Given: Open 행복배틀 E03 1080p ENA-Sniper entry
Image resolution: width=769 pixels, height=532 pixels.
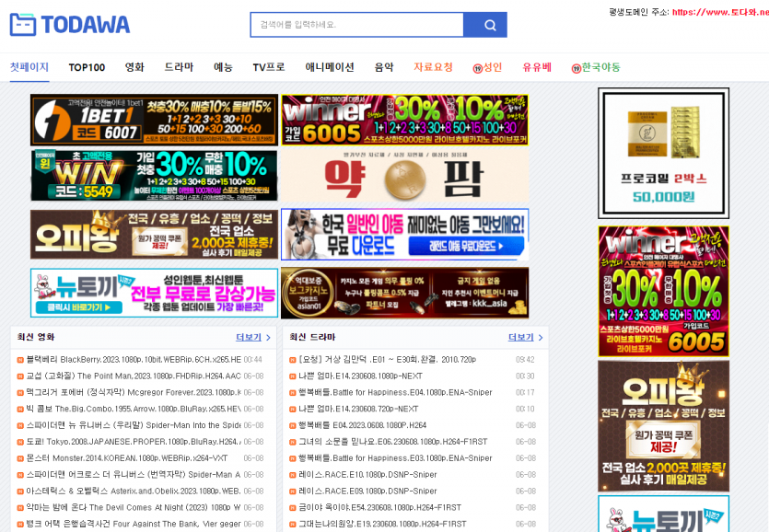Looking at the screenshot, I should (x=395, y=458).
